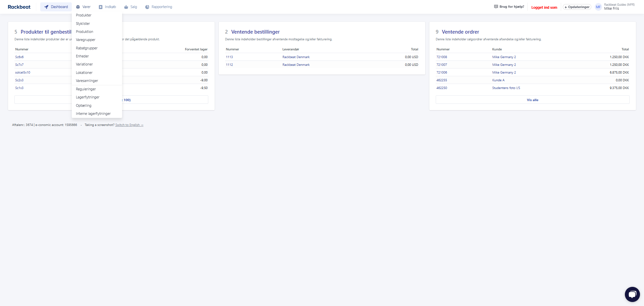The height and width of the screenshot is (306, 644).
Task: Expand the Rapportering navigation menu
Action: pos(159,7)
